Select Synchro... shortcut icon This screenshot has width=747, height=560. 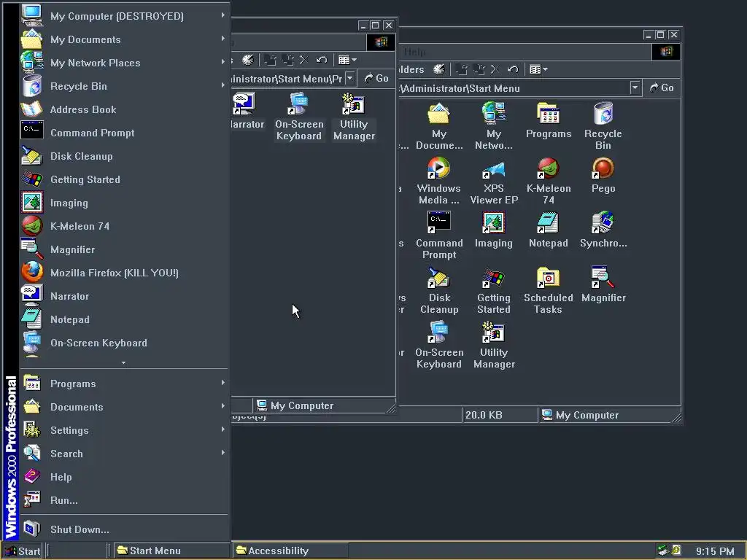[x=603, y=230]
